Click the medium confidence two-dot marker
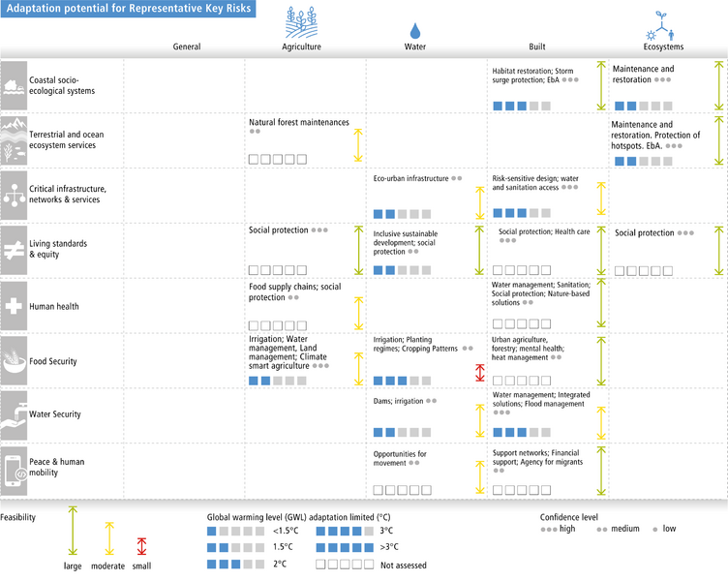The width and height of the screenshot is (728, 581). click(602, 530)
